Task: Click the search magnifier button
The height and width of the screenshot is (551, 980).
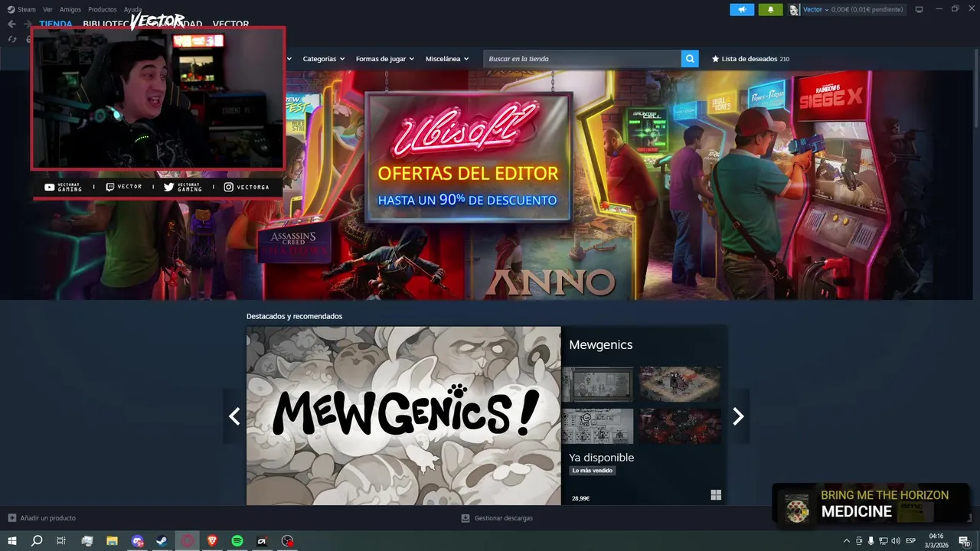Action: tap(690, 59)
